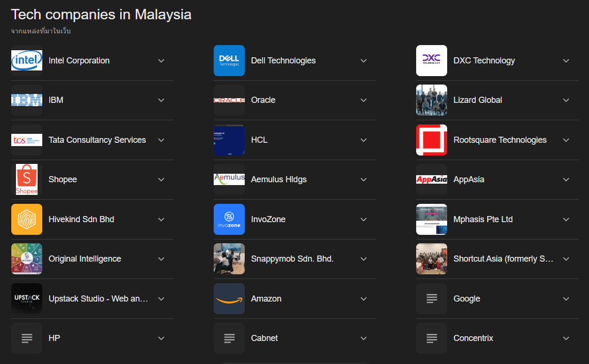
Task: Expand the Oracle entry chevron
Action: [x=364, y=100]
